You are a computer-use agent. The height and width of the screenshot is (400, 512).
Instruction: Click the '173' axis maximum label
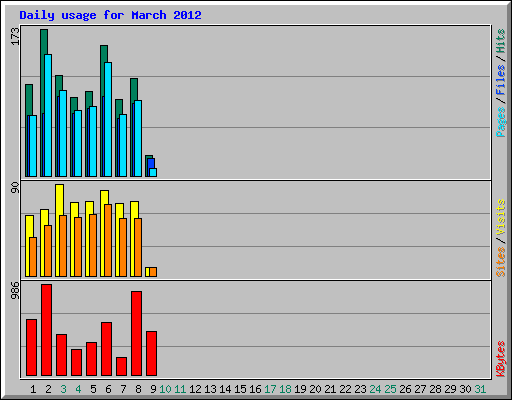pos(15,36)
